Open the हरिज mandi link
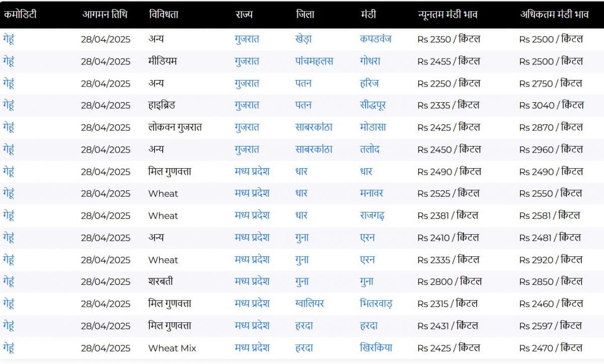604x364 pixels. point(369,83)
